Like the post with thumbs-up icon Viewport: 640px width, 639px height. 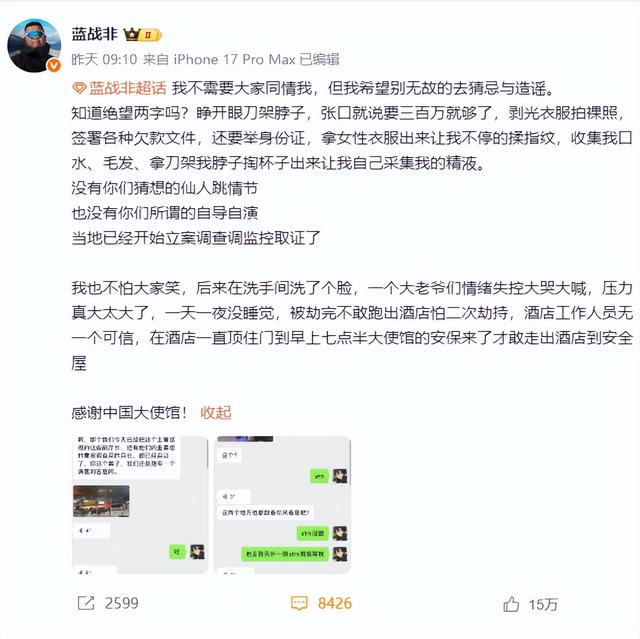click(511, 604)
